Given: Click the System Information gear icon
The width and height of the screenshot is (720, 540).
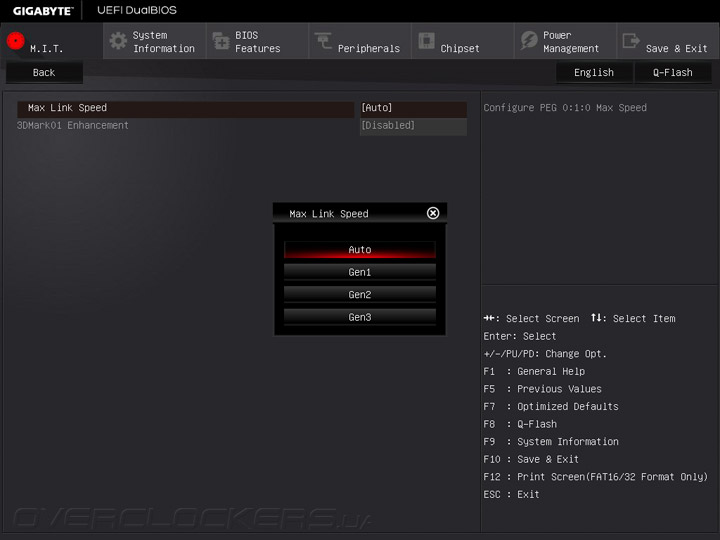Looking at the screenshot, I should [x=118, y=41].
